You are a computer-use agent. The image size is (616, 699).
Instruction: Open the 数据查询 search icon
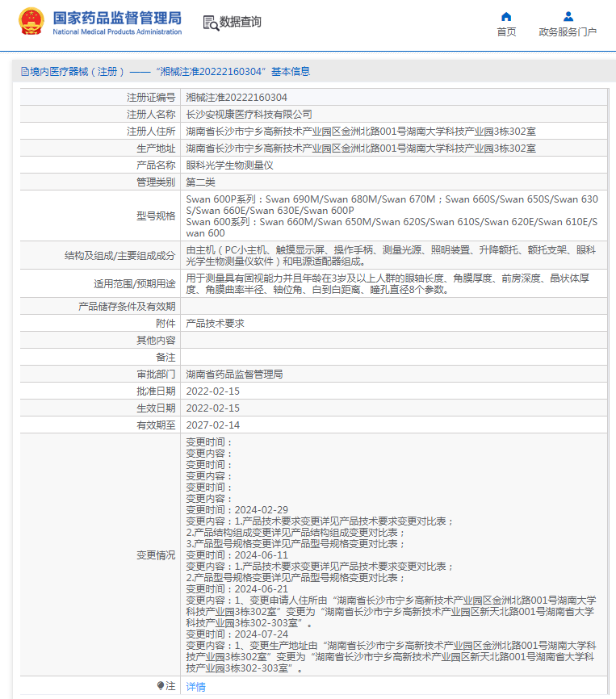[x=211, y=23]
